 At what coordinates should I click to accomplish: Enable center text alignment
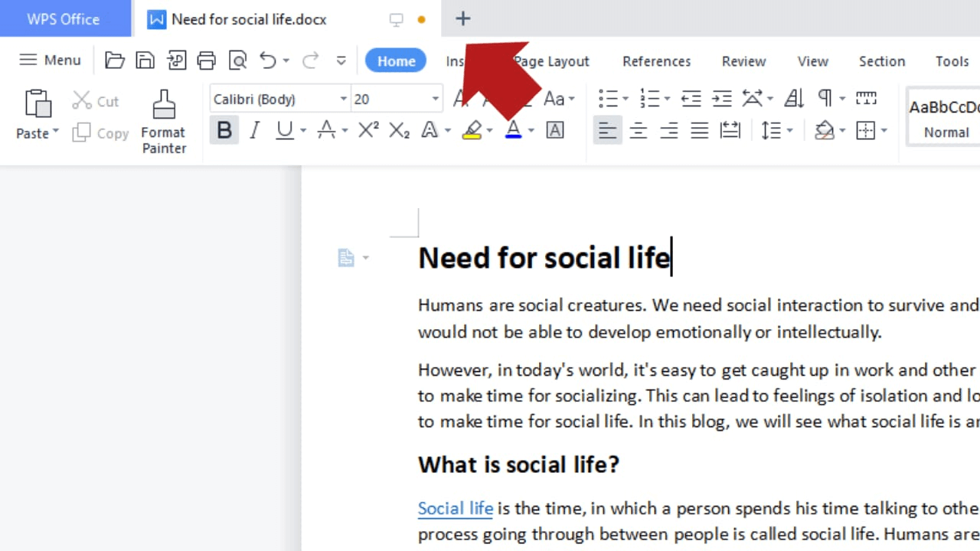638,130
